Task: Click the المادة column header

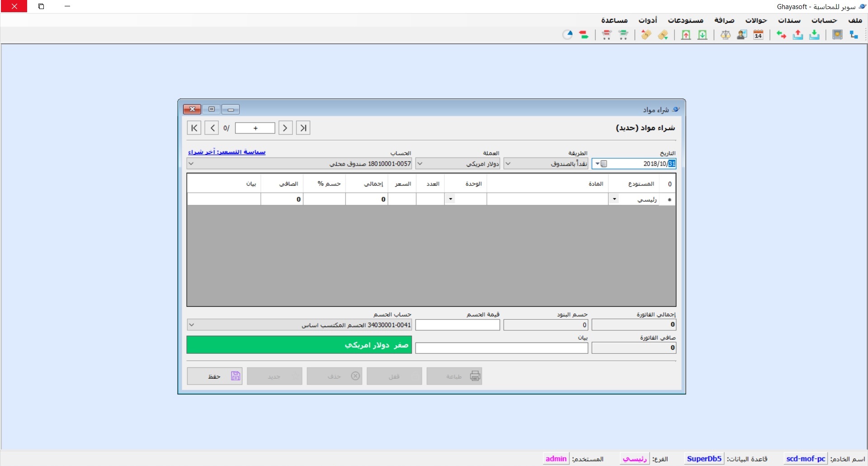Action: click(547, 184)
